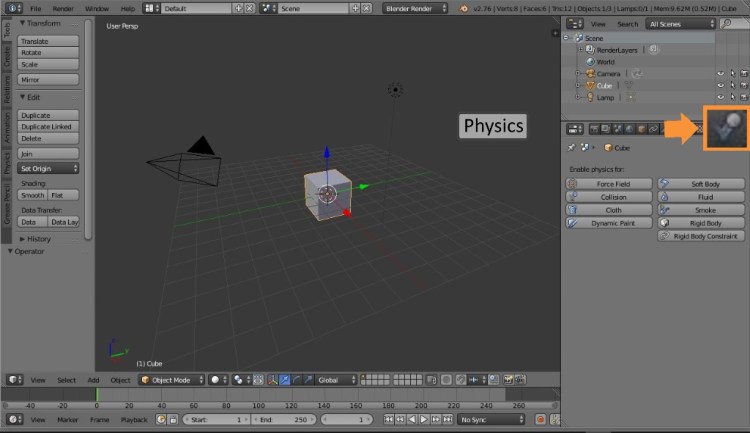Image resolution: width=750 pixels, height=433 pixels.
Task: Open the 3D View editor type selector
Action: pyautogui.click(x=14, y=379)
